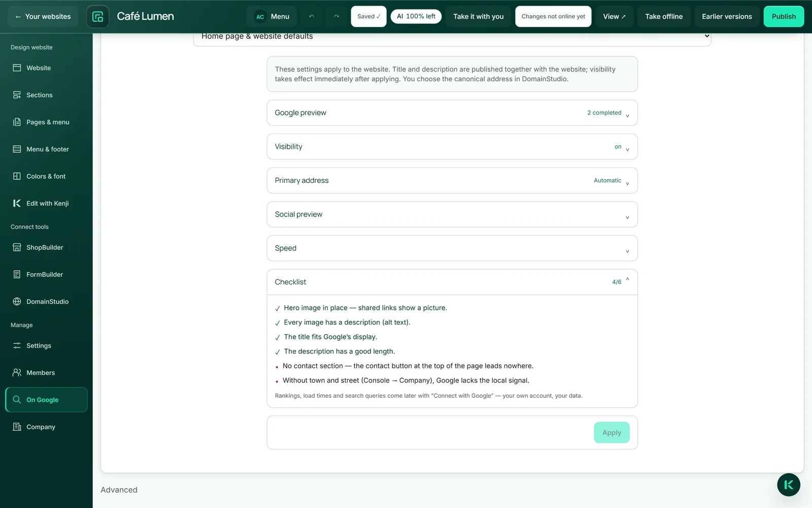Screen dimensions: 812x508
Task: Click AI 100% left indicator
Action: 416,16
